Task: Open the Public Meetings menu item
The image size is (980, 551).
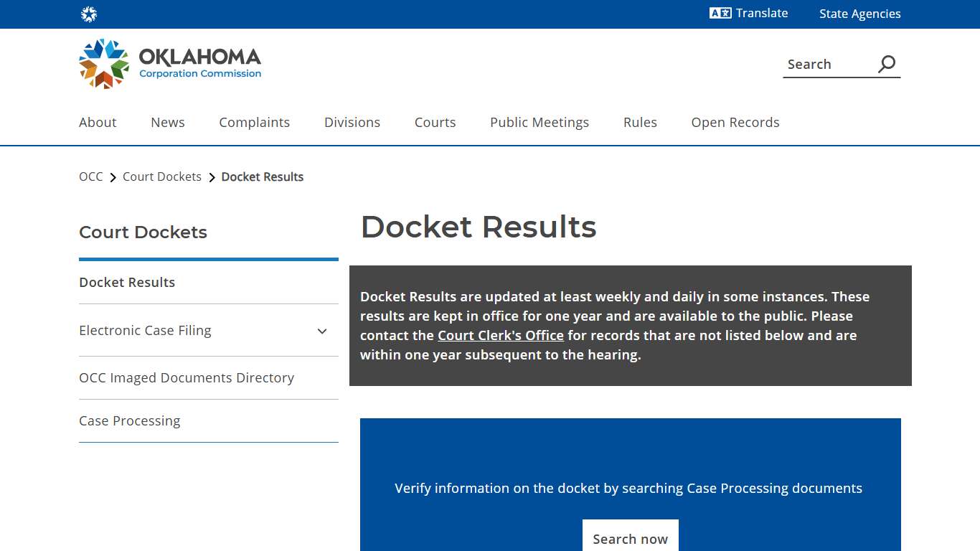Action: point(539,122)
